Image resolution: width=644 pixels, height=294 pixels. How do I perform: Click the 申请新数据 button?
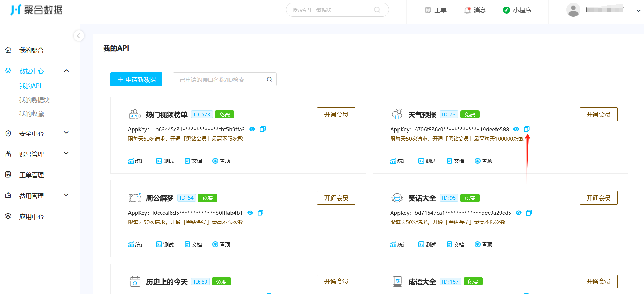[136, 79]
